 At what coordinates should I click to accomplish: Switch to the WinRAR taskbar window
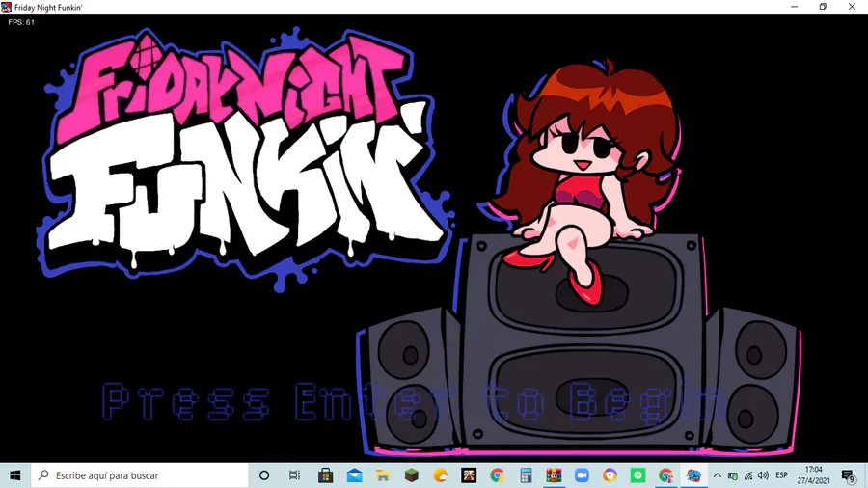click(554, 475)
